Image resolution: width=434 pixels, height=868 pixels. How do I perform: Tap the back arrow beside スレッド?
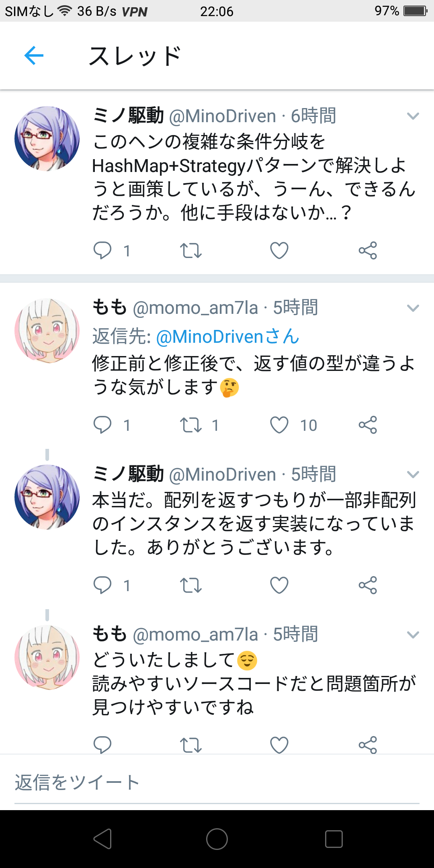coord(34,55)
